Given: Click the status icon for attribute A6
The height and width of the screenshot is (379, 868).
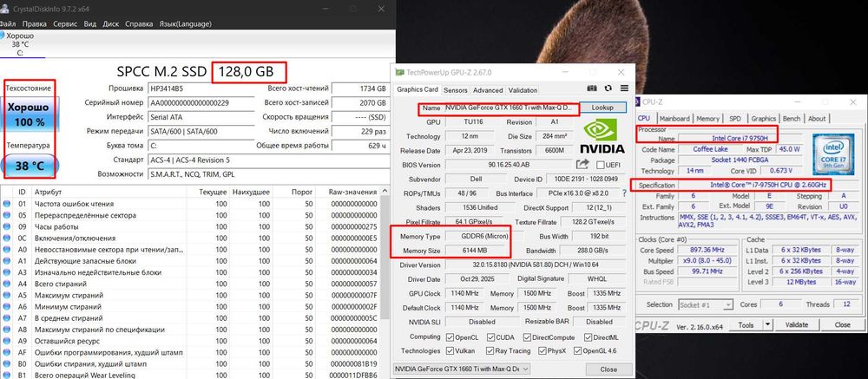Looking at the screenshot, I should click(7, 306).
